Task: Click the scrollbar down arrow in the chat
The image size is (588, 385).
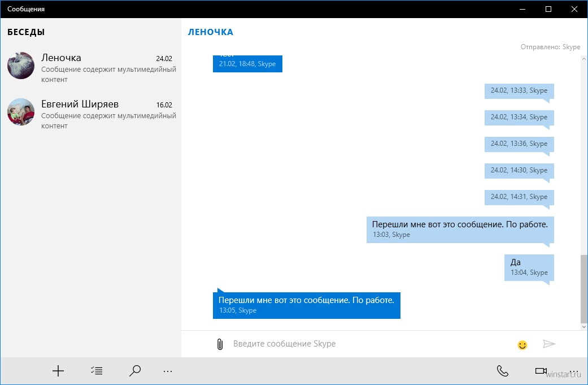Action: pyautogui.click(x=583, y=326)
